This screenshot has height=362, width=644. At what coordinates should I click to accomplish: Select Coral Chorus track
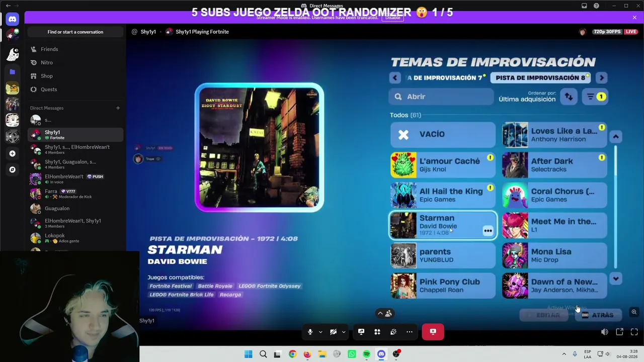(554, 195)
